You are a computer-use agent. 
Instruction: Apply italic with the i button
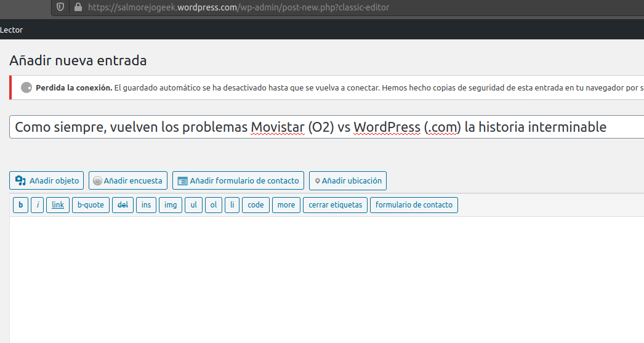click(x=38, y=205)
